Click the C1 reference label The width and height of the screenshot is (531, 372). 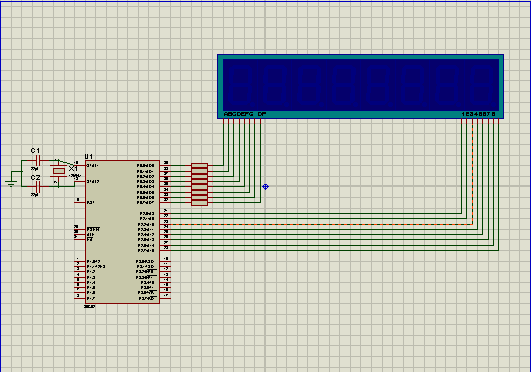tap(35, 150)
